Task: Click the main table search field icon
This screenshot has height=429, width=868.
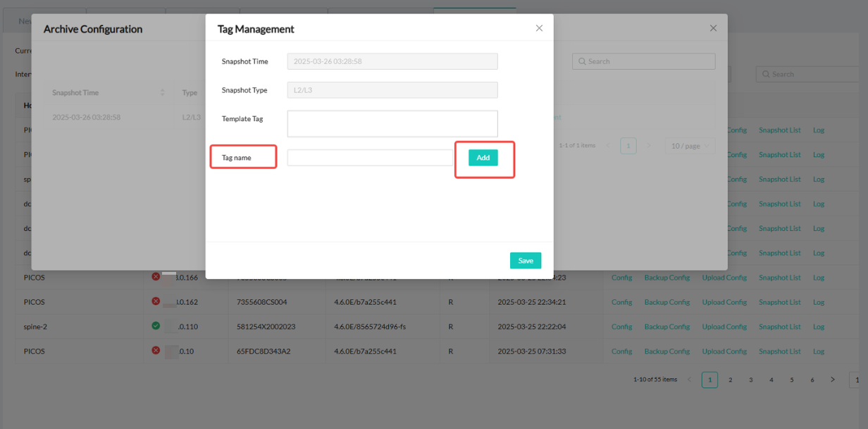Action: pos(766,74)
